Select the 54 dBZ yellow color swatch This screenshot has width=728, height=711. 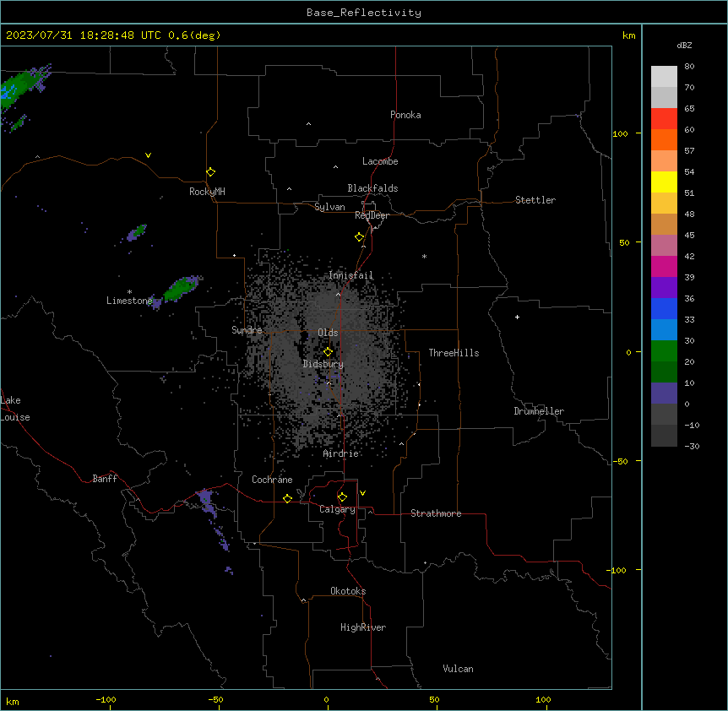tap(664, 182)
